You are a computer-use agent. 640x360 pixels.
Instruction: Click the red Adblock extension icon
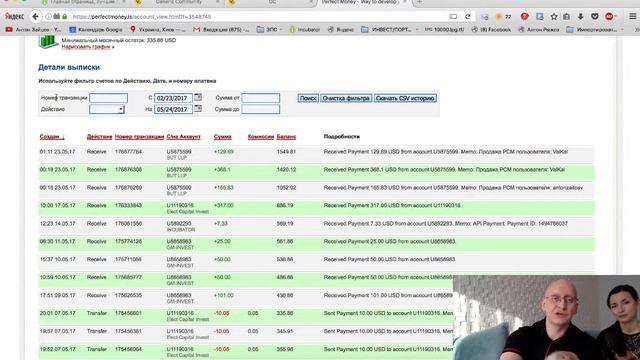coord(609,17)
